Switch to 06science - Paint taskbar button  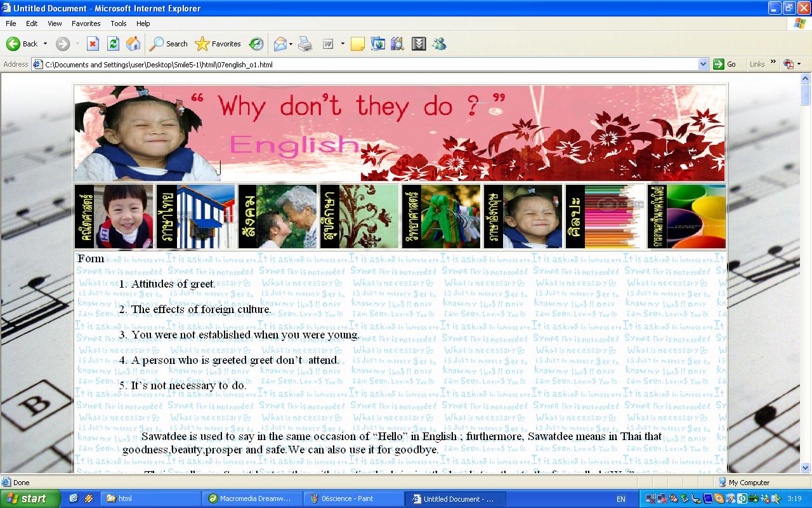click(x=353, y=498)
